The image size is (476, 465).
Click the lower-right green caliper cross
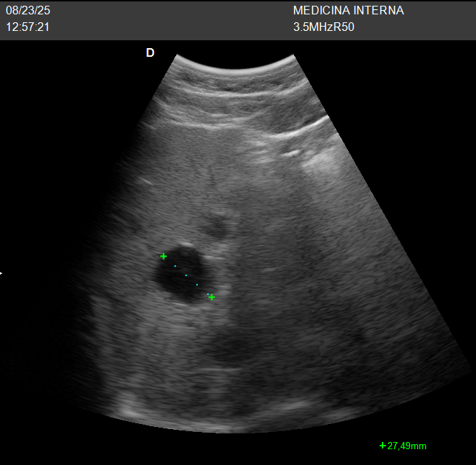coord(211,297)
